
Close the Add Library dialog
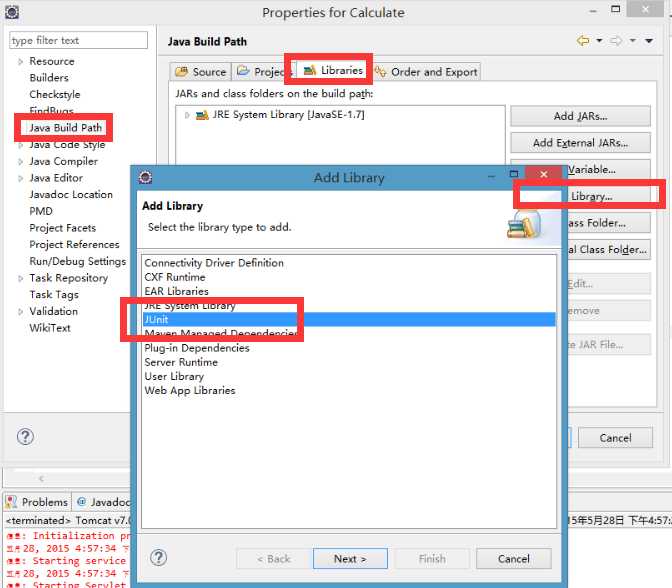pos(543,174)
